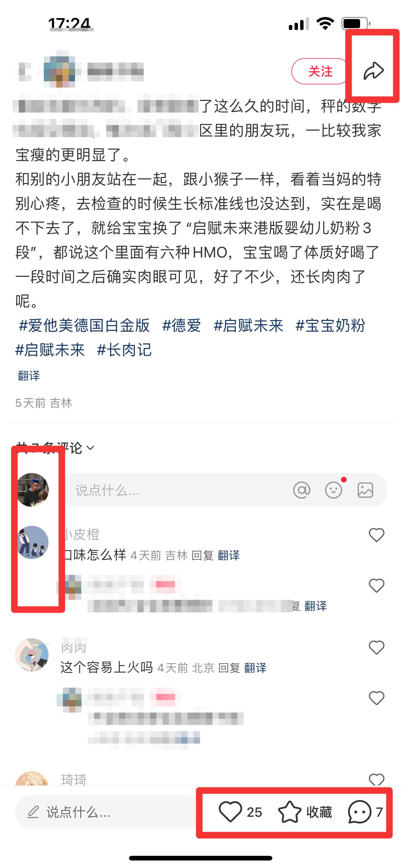Open hashtag #长肉记
This screenshot has height=868, width=401.
coord(124,350)
